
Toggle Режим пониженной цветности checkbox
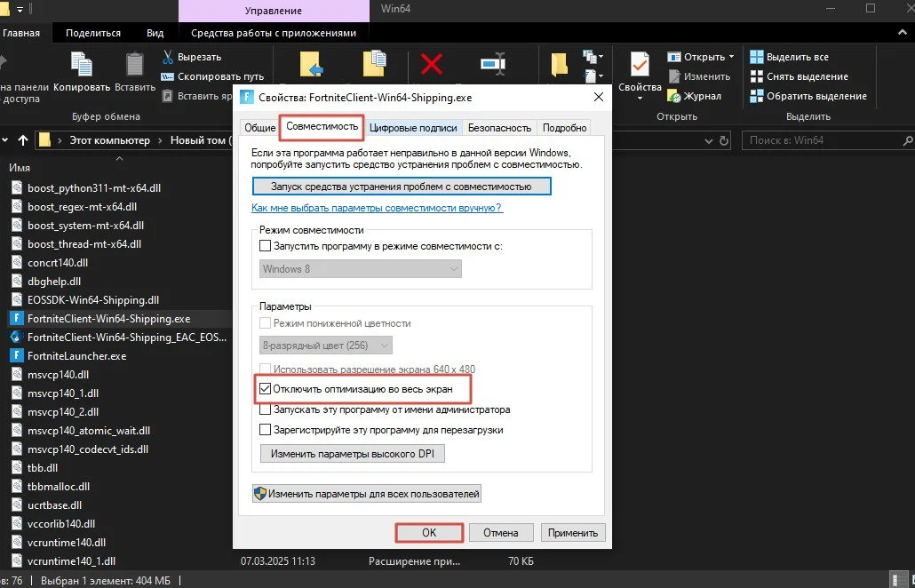(x=265, y=323)
